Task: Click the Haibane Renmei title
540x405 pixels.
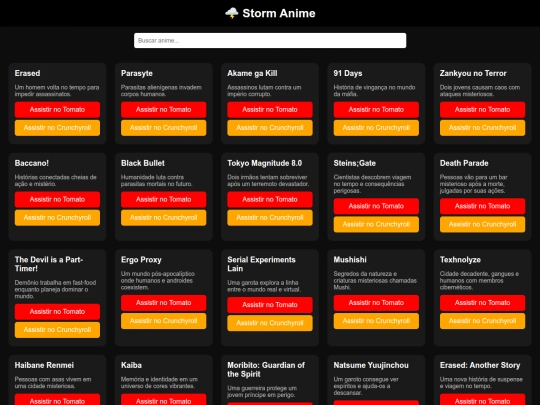Action: click(x=44, y=365)
